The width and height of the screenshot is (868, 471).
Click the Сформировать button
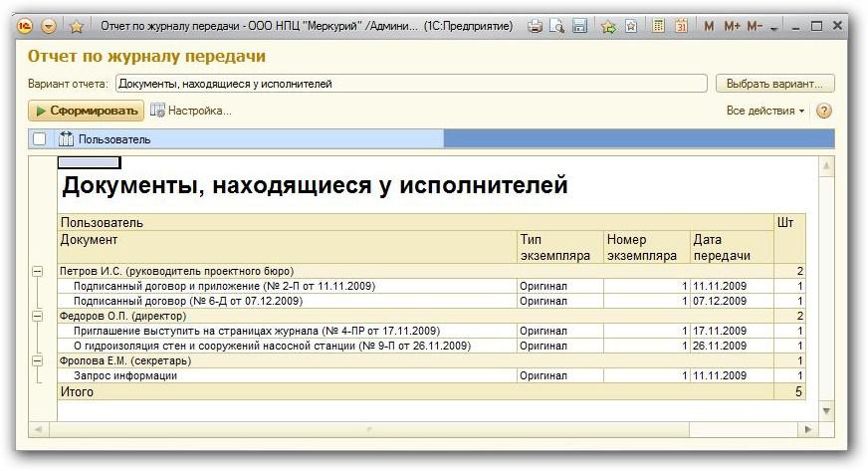87,111
